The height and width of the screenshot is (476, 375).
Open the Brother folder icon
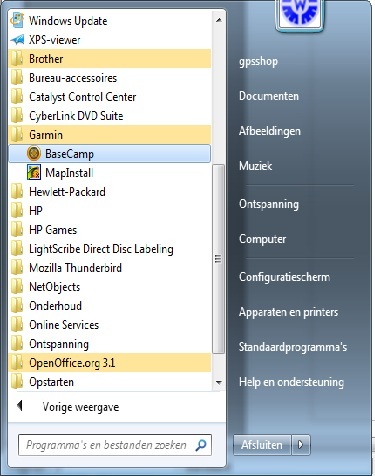[17, 59]
